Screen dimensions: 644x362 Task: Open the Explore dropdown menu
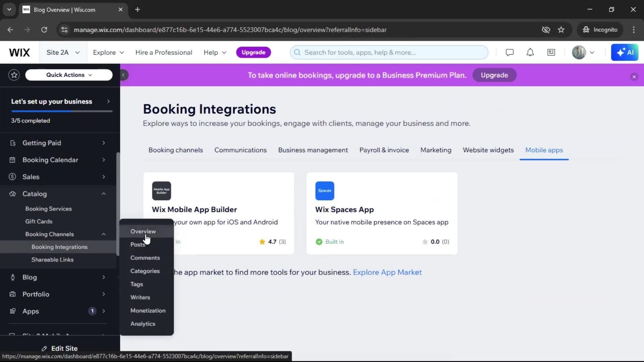(x=108, y=53)
